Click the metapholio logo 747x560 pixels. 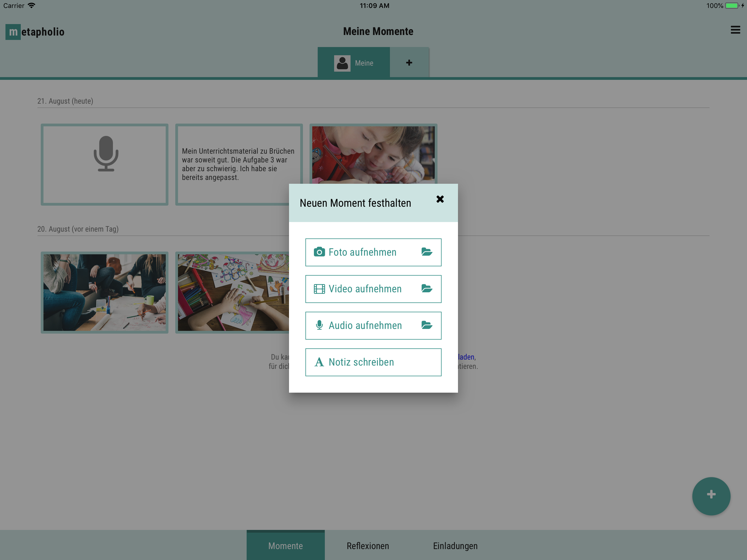(x=35, y=32)
